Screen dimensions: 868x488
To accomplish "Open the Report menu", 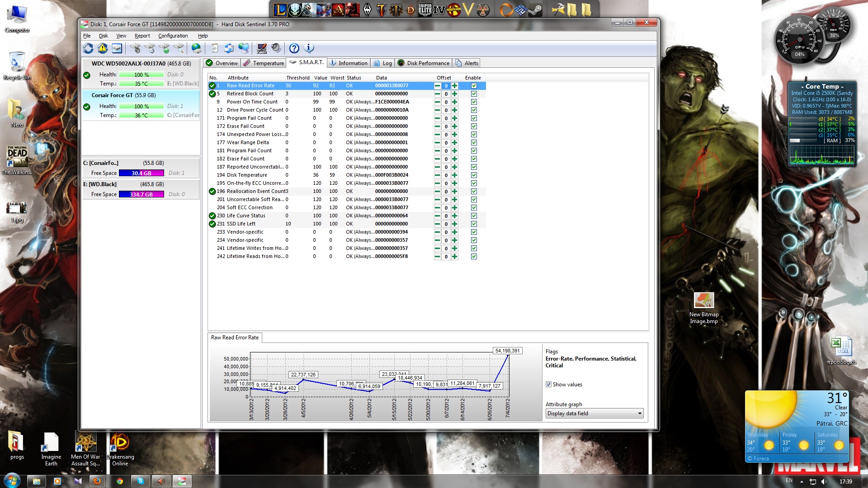I will coord(142,36).
